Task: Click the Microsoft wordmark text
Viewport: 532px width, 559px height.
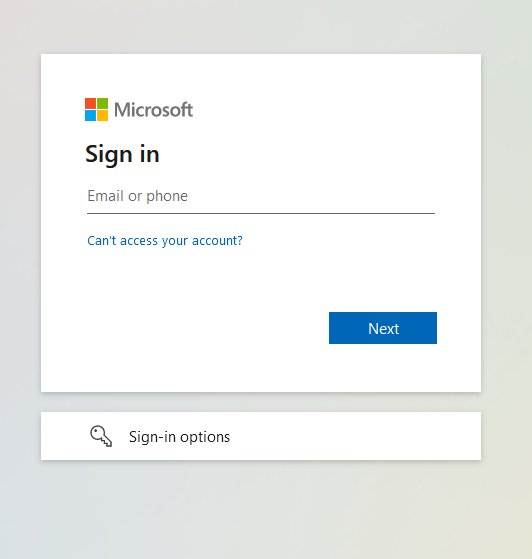Action: pyautogui.click(x=153, y=109)
